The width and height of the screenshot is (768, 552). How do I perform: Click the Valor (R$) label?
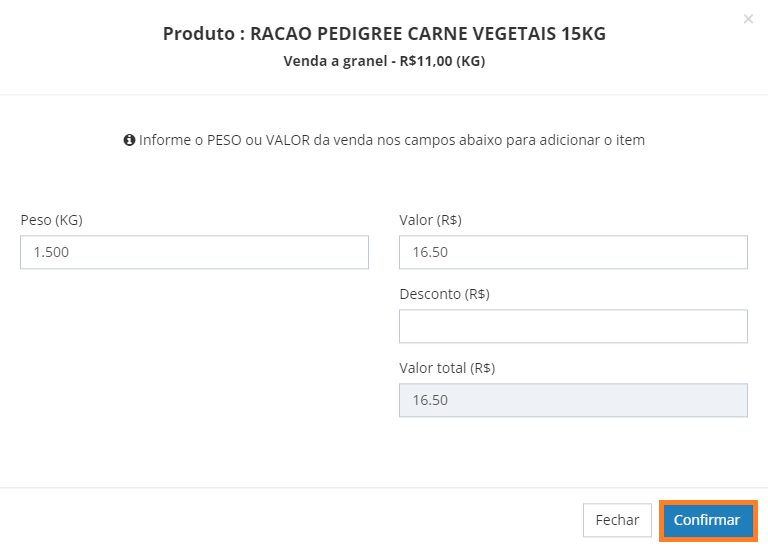click(x=431, y=220)
